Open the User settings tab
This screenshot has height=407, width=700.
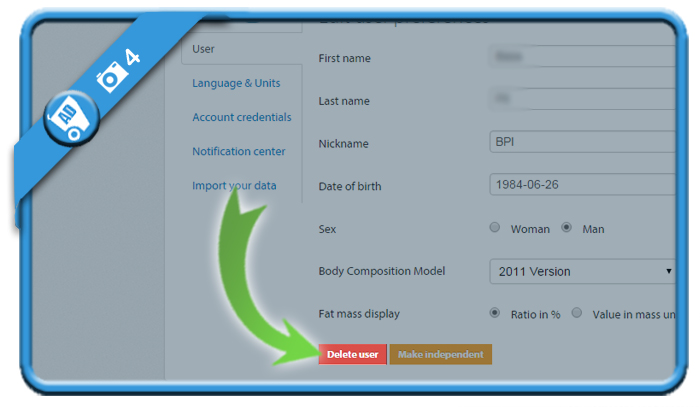[203, 49]
